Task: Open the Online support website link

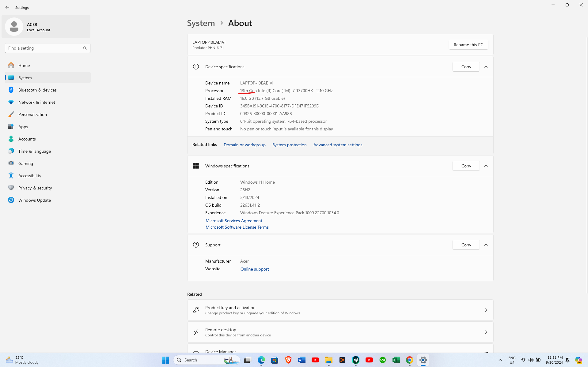Action: click(x=255, y=269)
